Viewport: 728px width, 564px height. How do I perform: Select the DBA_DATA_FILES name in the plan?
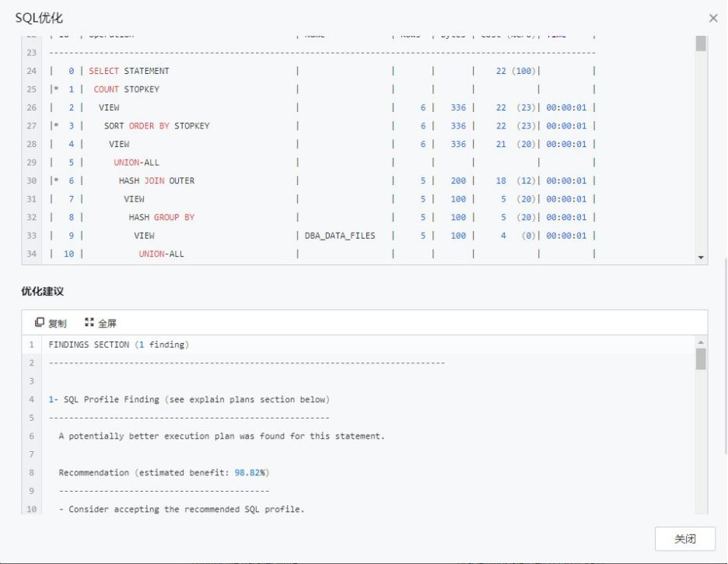(340, 236)
